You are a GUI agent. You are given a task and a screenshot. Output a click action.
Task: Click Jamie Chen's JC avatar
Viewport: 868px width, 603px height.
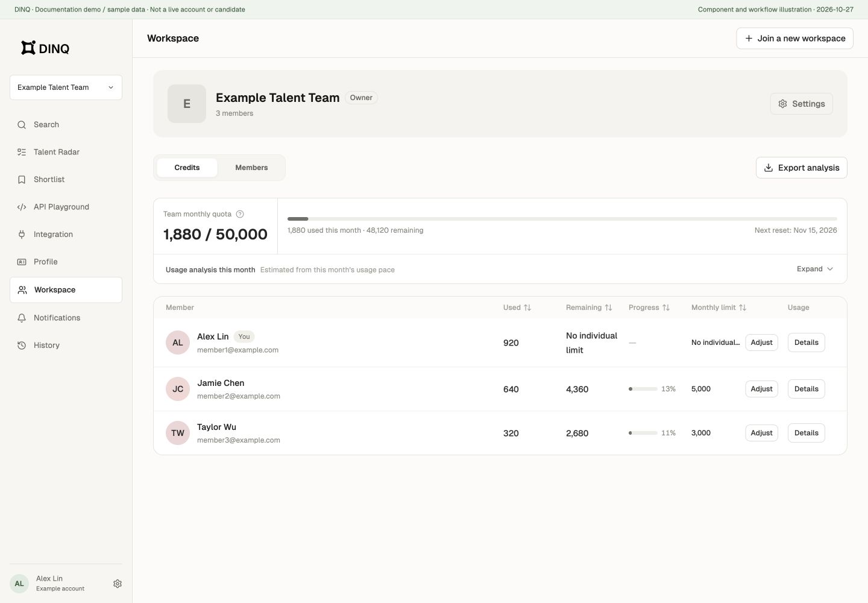click(178, 389)
